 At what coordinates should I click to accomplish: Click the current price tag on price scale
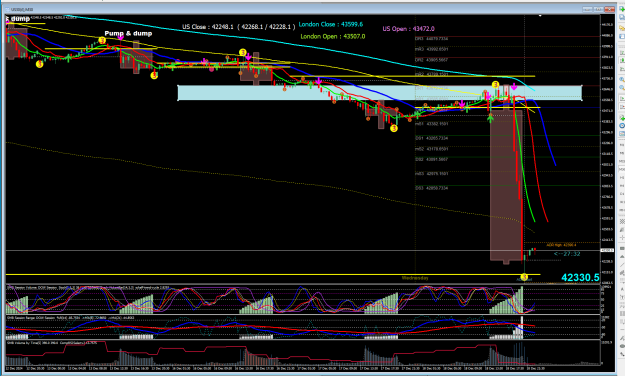[x=607, y=250]
